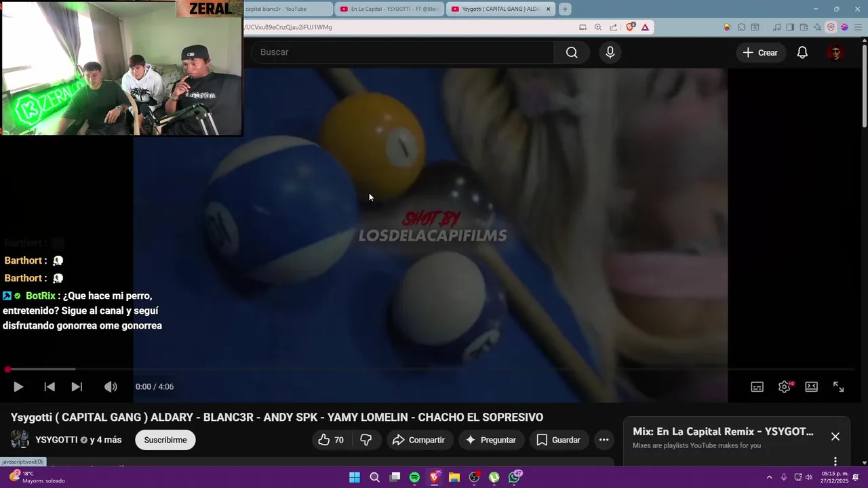Open Leo AI sparkle icon
This screenshot has width=868, height=488.
(817, 27)
